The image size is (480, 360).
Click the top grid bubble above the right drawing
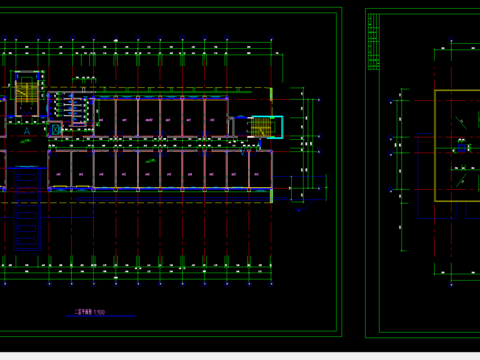click(x=451, y=39)
